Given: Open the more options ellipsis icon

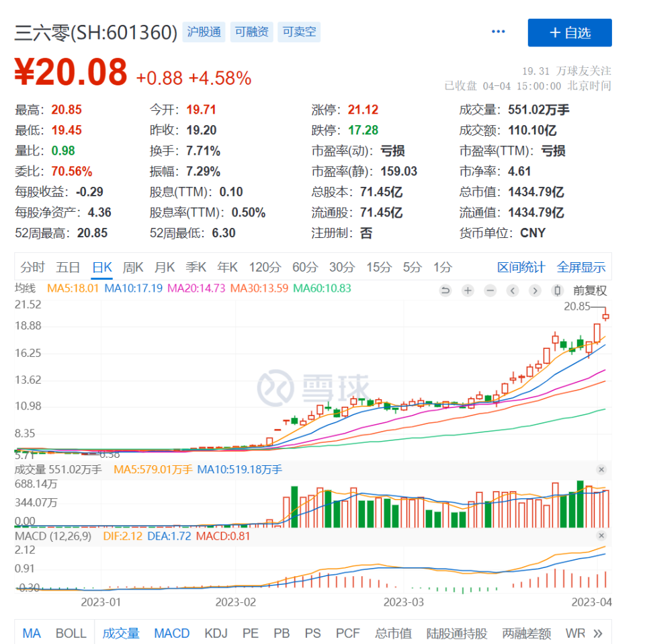Looking at the screenshot, I should (x=498, y=31).
